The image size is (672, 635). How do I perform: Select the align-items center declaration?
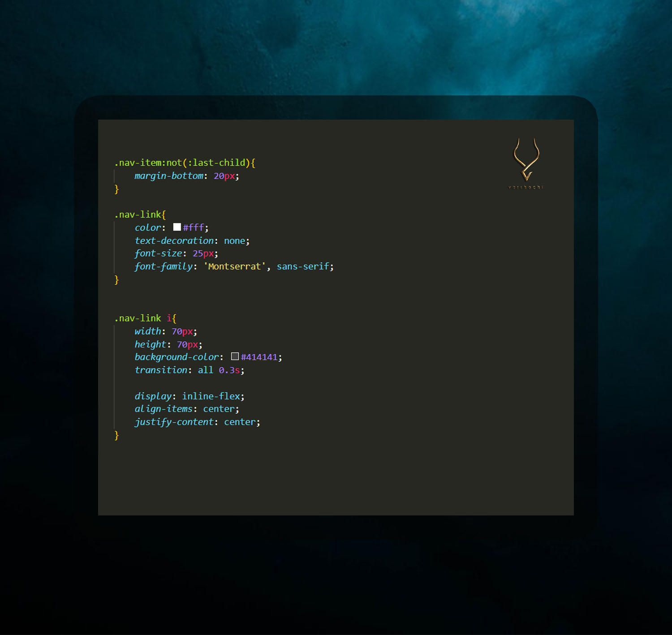[x=186, y=408]
